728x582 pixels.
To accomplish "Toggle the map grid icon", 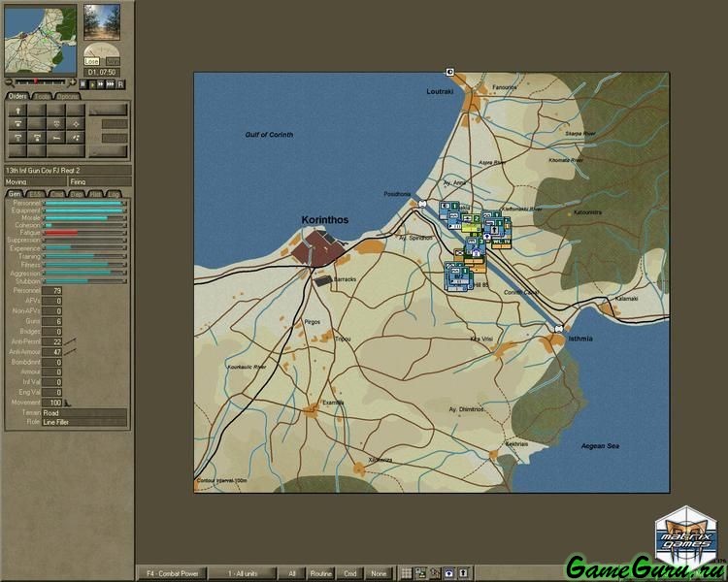I will tap(407, 573).
